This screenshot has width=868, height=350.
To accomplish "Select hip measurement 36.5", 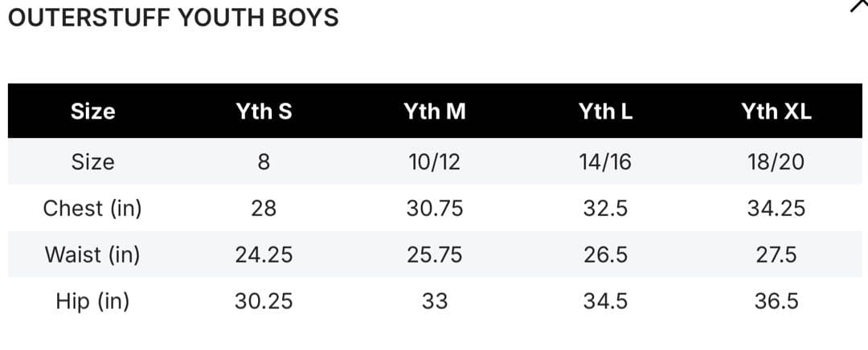I will (x=776, y=302).
